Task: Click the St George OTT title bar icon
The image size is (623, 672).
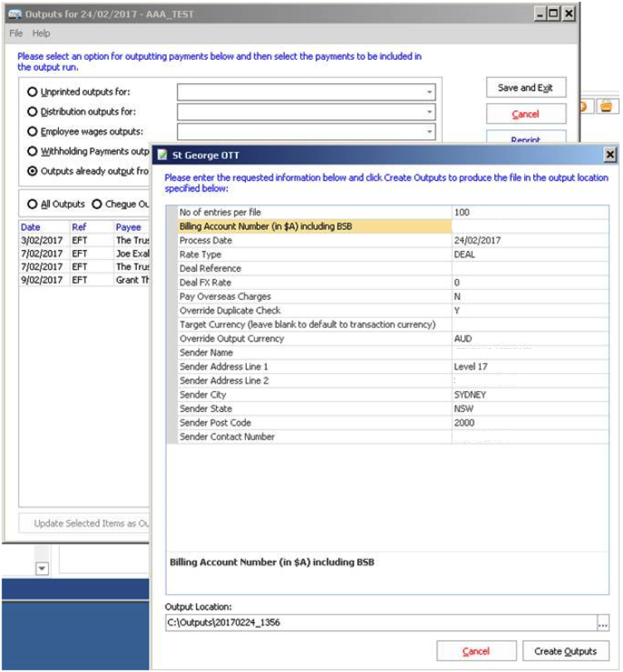Action: pyautogui.click(x=163, y=155)
